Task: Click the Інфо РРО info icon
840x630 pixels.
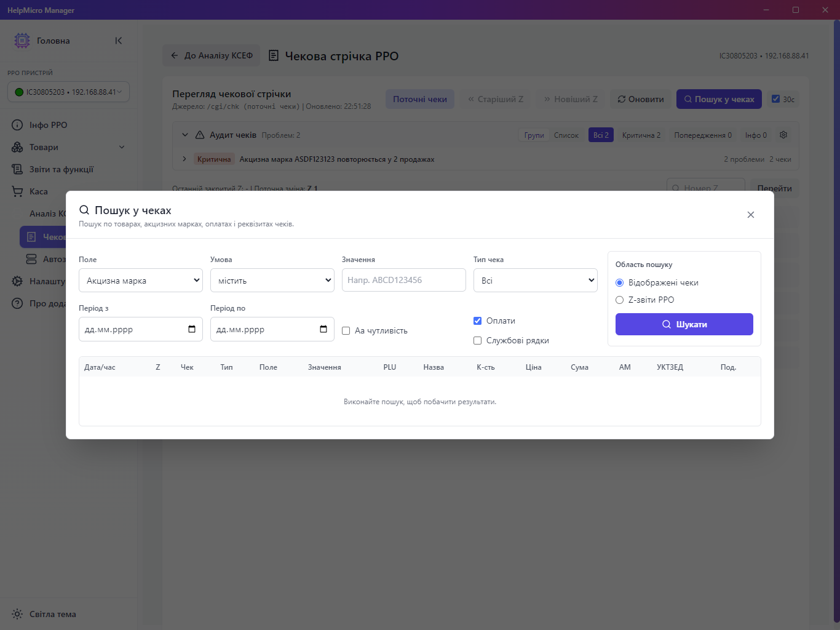Action: (17, 125)
